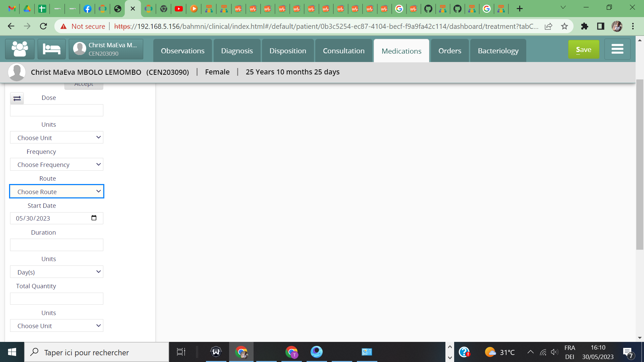Switch to the Disposition tab

point(288,51)
